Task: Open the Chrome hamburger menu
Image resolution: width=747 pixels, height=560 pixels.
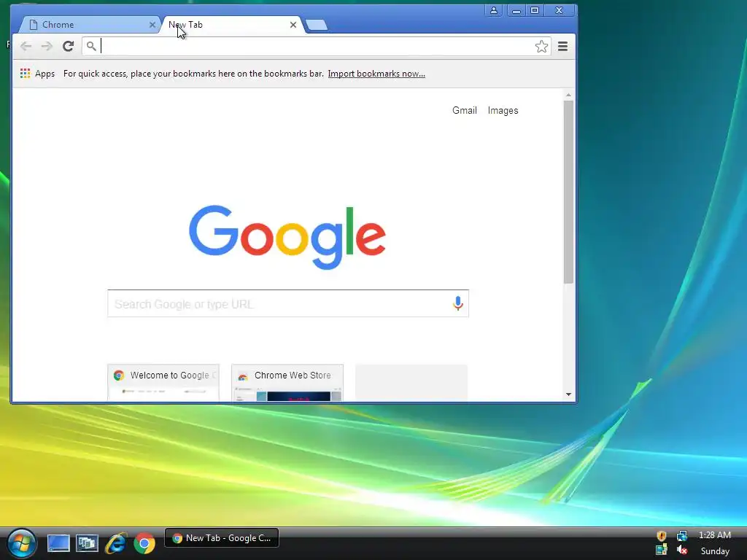Action: (562, 46)
